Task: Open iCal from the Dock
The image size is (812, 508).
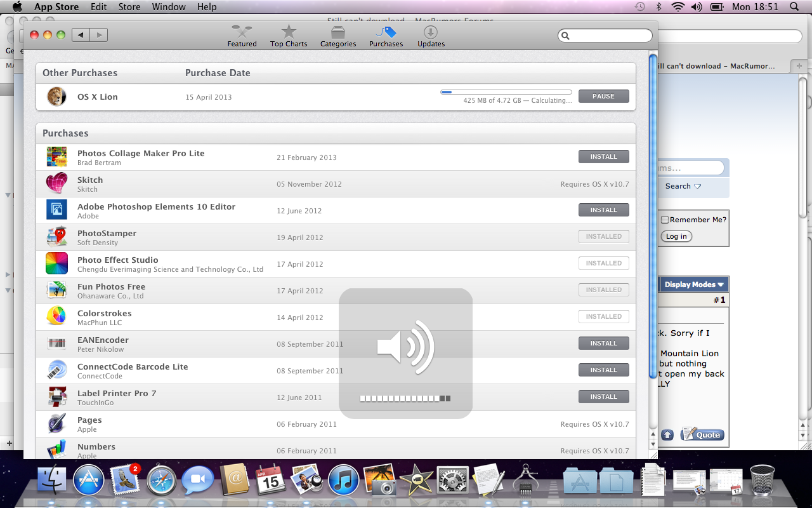Action: click(271, 480)
